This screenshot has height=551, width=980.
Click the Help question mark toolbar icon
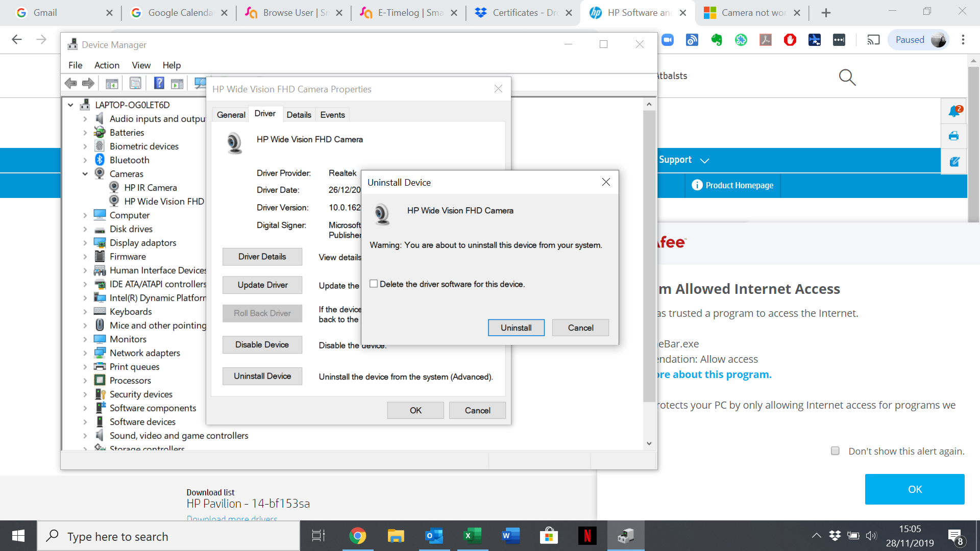click(x=159, y=83)
